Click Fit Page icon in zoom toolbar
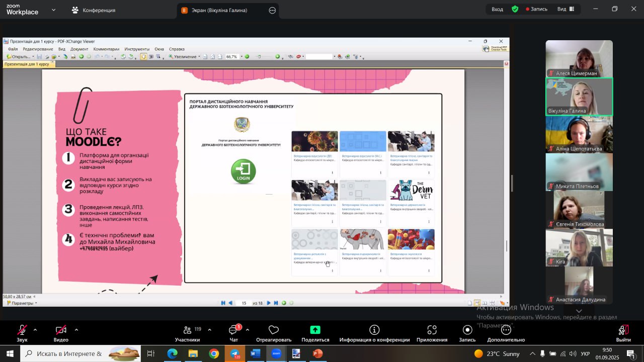 (x=212, y=57)
